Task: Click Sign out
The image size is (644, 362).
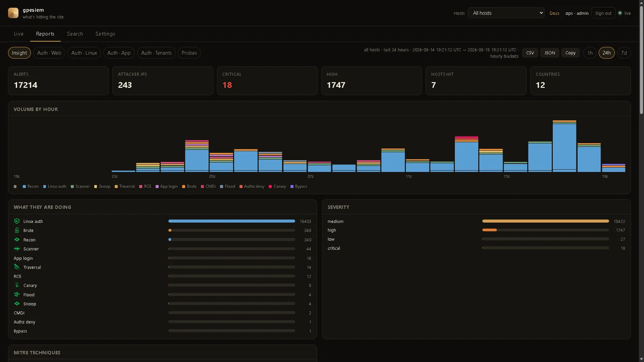Action: pyautogui.click(x=603, y=13)
